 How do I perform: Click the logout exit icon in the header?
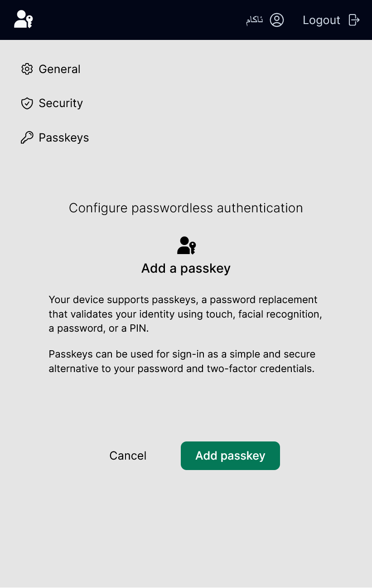click(355, 20)
